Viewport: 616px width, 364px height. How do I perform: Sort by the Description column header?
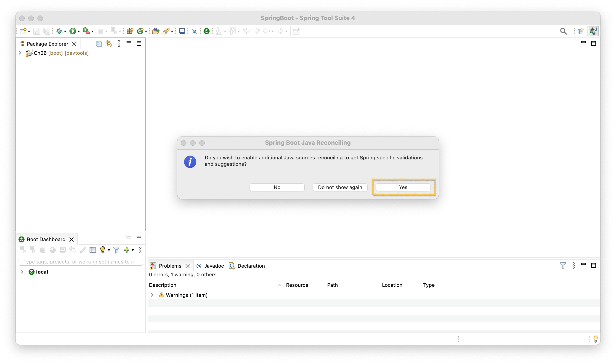point(216,285)
